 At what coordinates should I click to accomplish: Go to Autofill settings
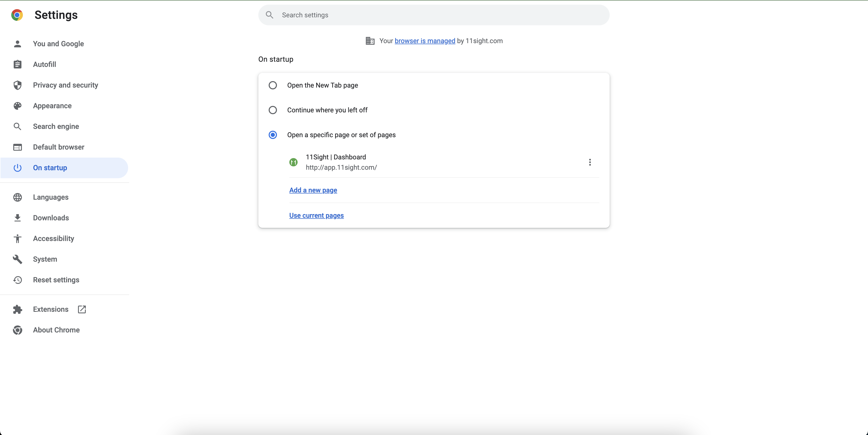64,64
